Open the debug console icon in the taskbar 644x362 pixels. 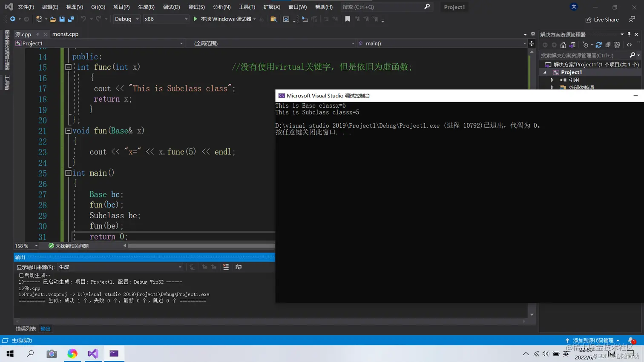coord(114,353)
